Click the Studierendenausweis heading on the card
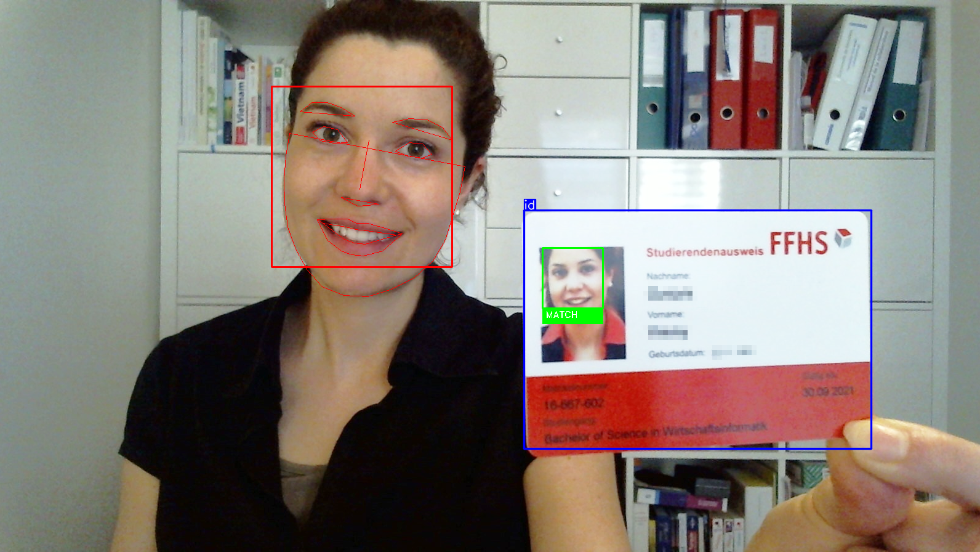The width and height of the screenshot is (980, 552). 704,252
